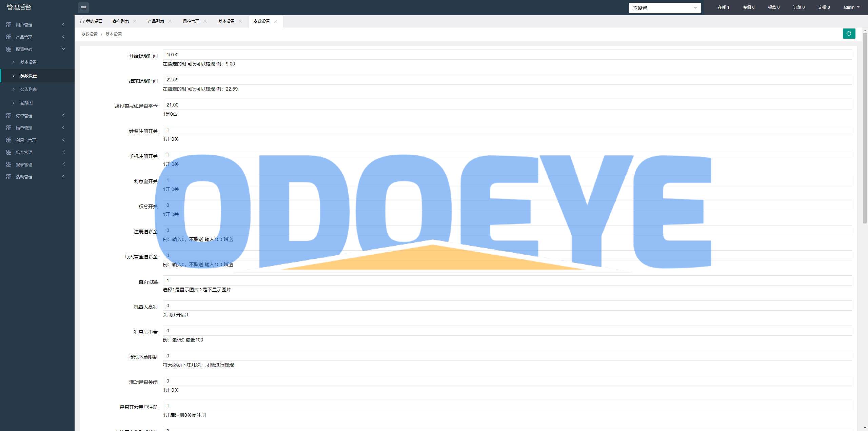Click the grid icon beside 报表管理
868x431 pixels.
9,164
